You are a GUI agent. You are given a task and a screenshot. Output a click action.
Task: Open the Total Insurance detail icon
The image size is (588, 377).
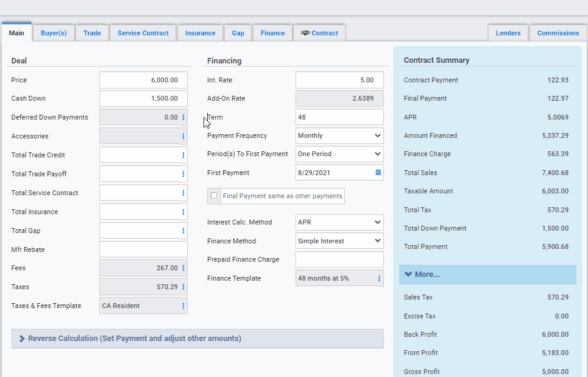183,211
